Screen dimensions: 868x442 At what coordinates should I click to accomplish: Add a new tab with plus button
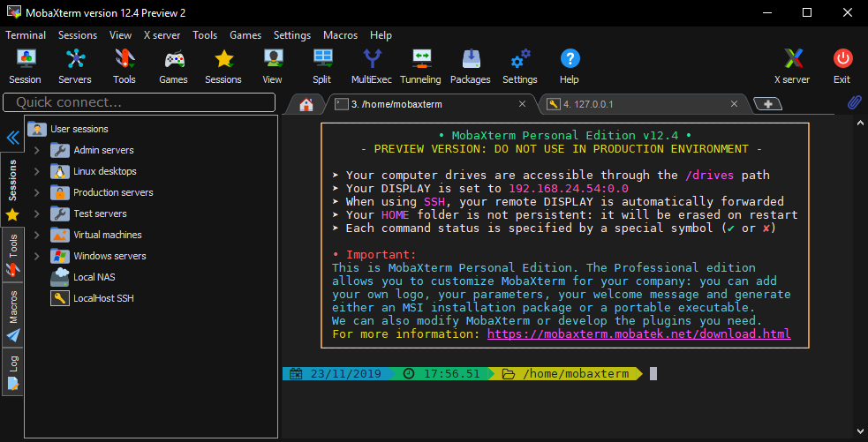pos(768,104)
